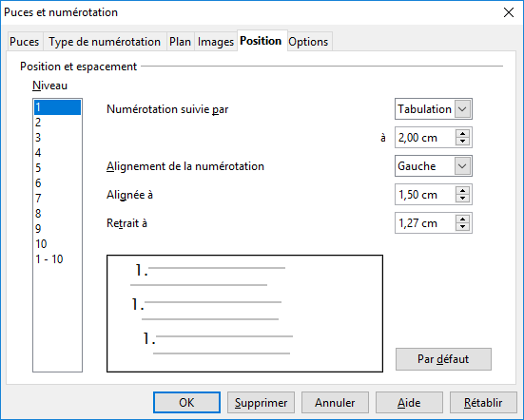Viewport: 524px width, 420px height.
Task: Increase the Alignée à 1,50 cm value
Action: tap(462, 191)
